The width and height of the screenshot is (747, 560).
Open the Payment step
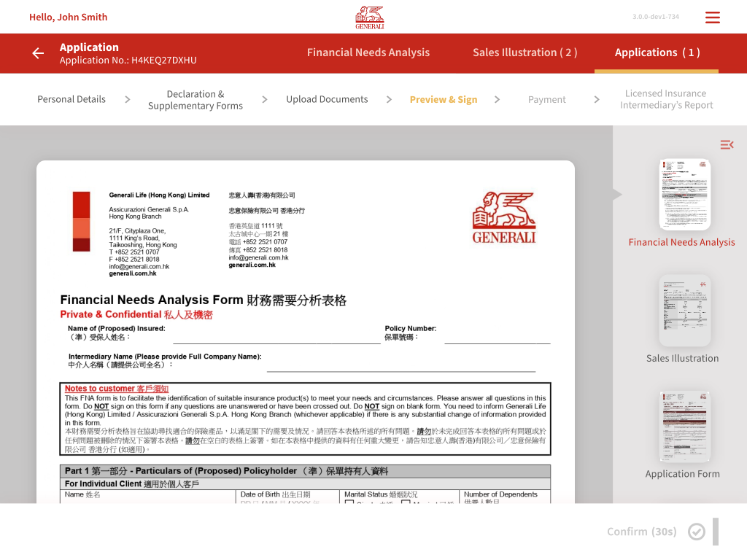547,99
